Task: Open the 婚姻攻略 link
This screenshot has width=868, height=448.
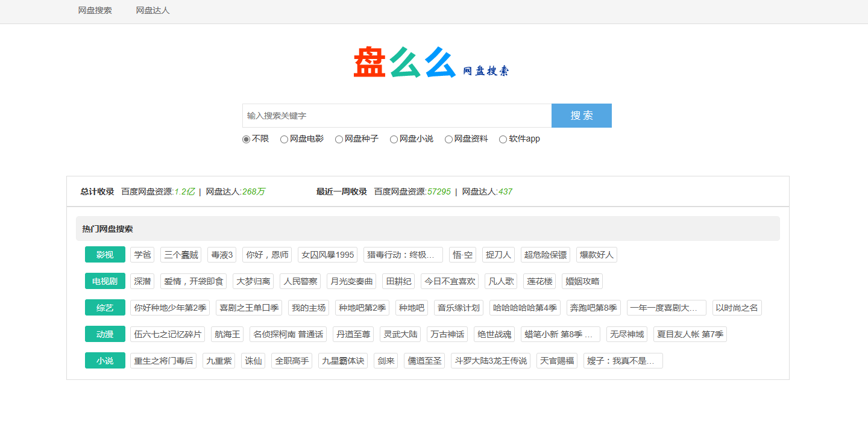Action: [x=582, y=281]
